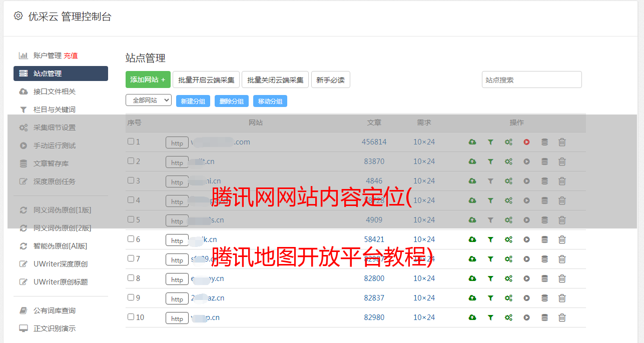Screen dimensions: 644x343
Task: Click the red 充值 recharge link
Action: click(x=71, y=55)
